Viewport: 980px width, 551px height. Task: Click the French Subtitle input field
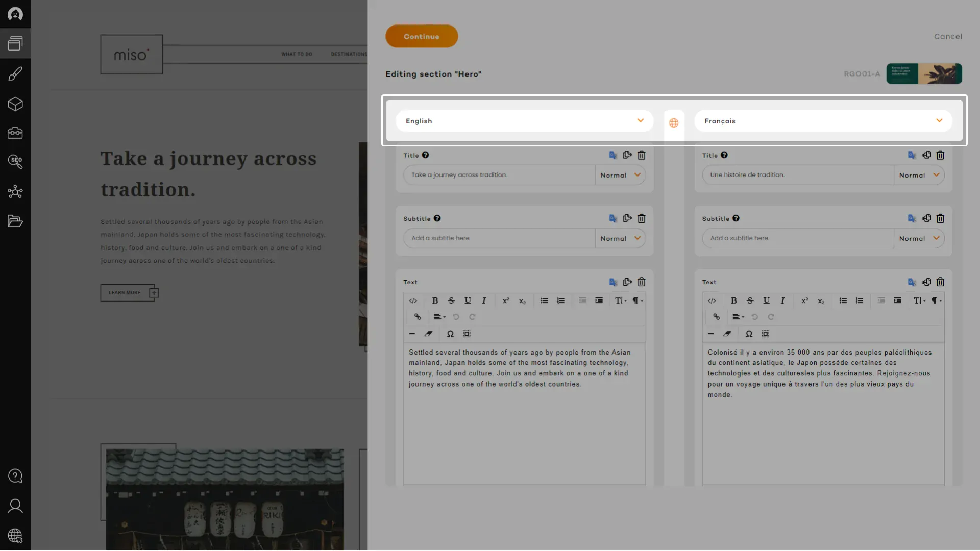point(797,238)
